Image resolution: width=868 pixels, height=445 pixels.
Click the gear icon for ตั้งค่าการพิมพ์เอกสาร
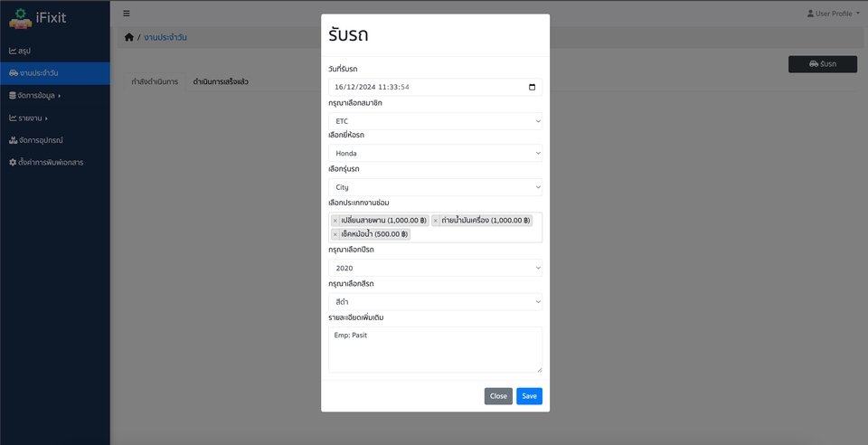click(x=13, y=162)
